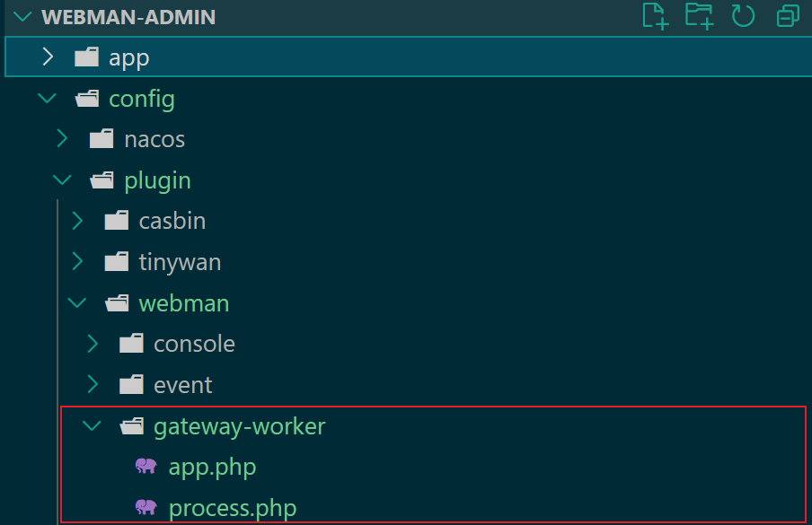Collapse the WEBMAN-ADMIN section chevron
Image resolution: width=812 pixels, height=525 pixels.
click(22, 17)
